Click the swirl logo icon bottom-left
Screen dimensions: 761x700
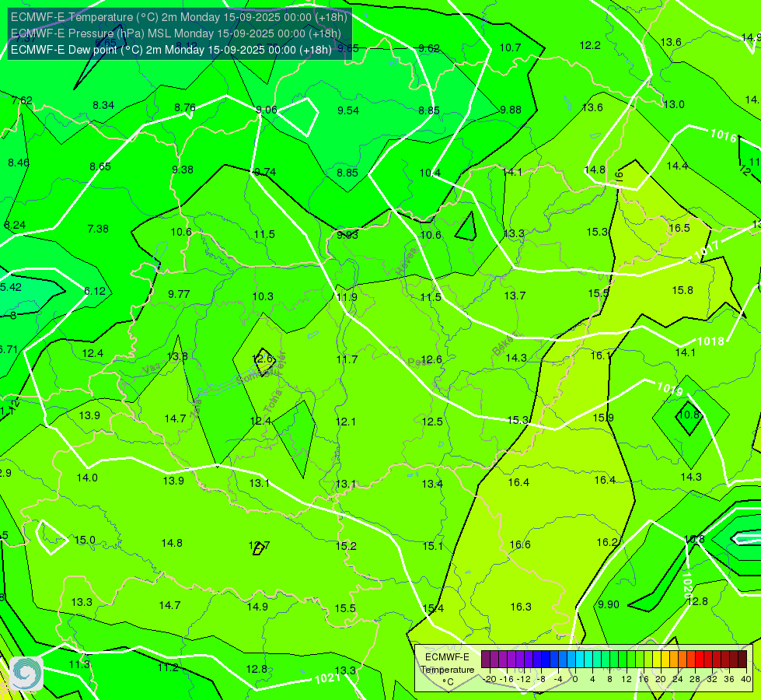(26, 674)
